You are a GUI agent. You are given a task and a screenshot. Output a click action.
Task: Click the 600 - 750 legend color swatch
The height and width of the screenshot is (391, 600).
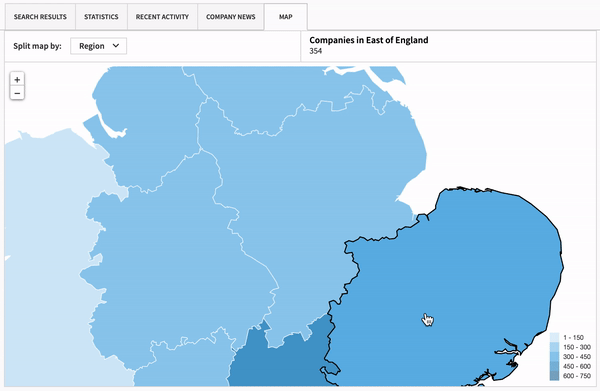click(x=554, y=376)
